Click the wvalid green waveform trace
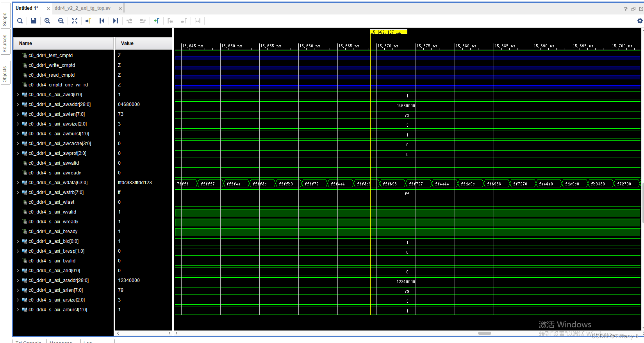 pyautogui.click(x=407, y=213)
